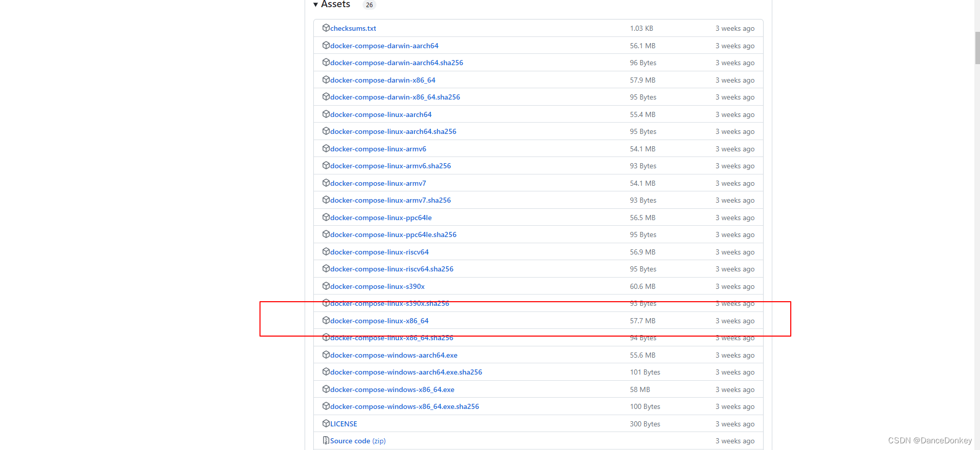Select the 60.6 MB size text

tap(643, 286)
